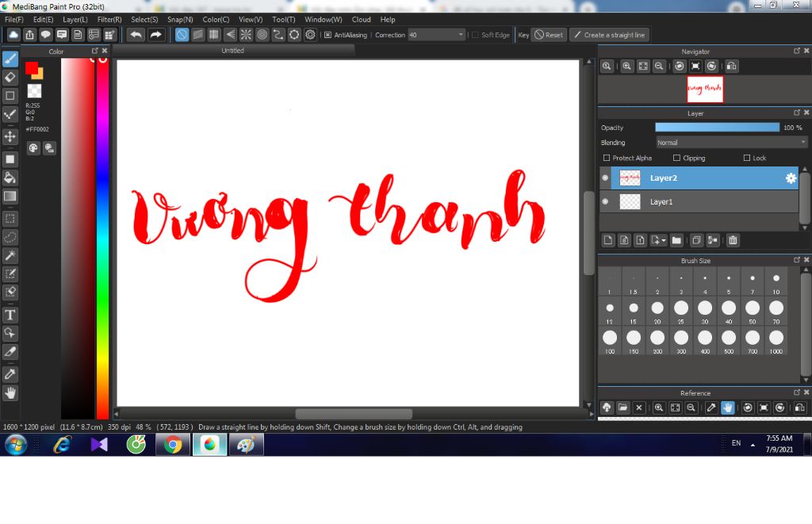Viewport: 812px width, 524px height.
Task: Open the Filter menu
Action: (x=109, y=20)
